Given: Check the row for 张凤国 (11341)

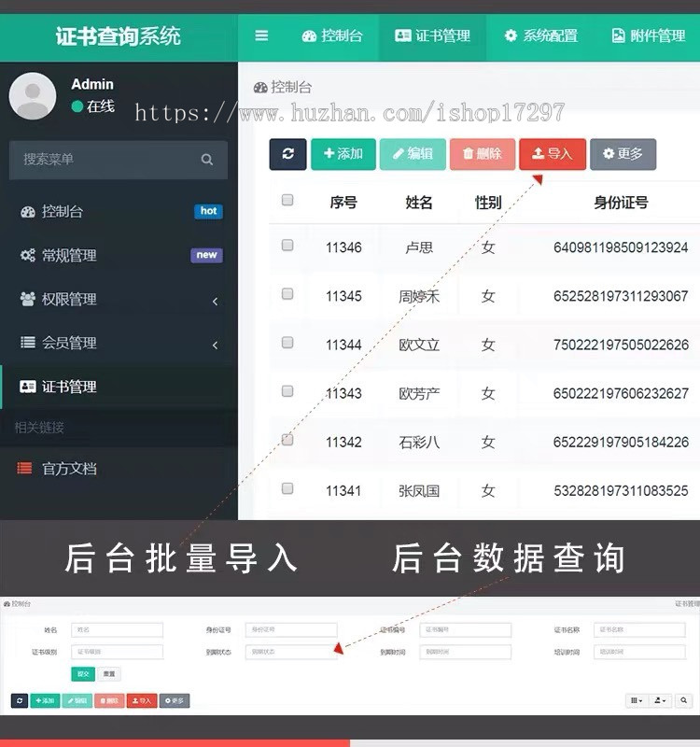Looking at the screenshot, I should [287, 488].
